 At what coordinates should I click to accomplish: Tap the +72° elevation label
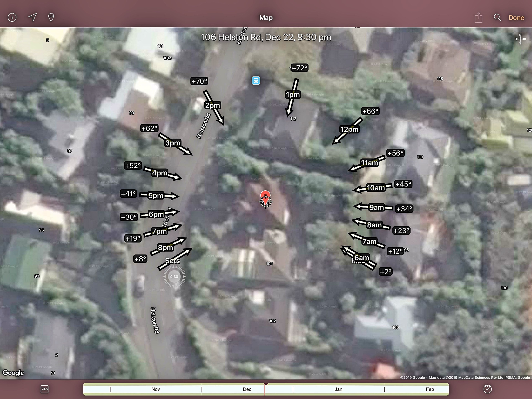coord(299,68)
